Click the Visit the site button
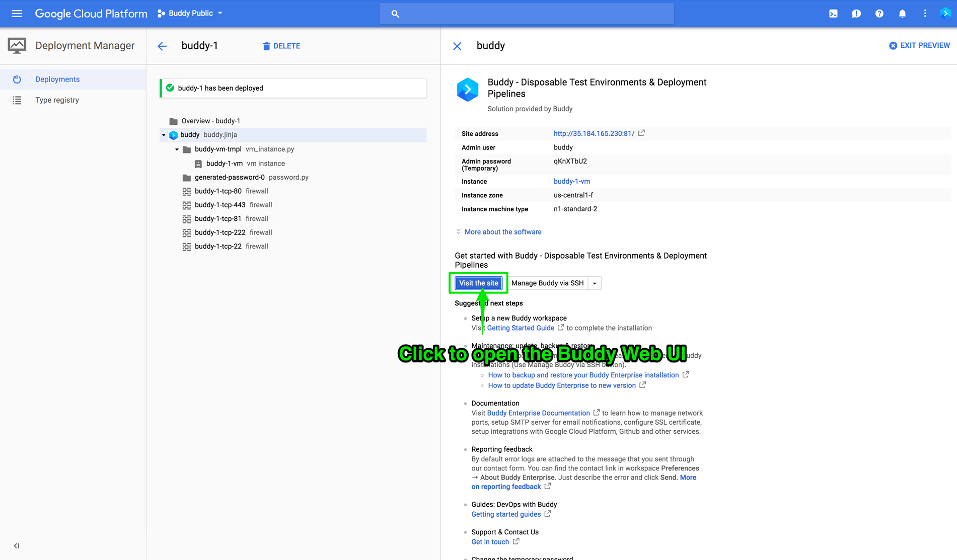The image size is (957, 560). [x=478, y=283]
